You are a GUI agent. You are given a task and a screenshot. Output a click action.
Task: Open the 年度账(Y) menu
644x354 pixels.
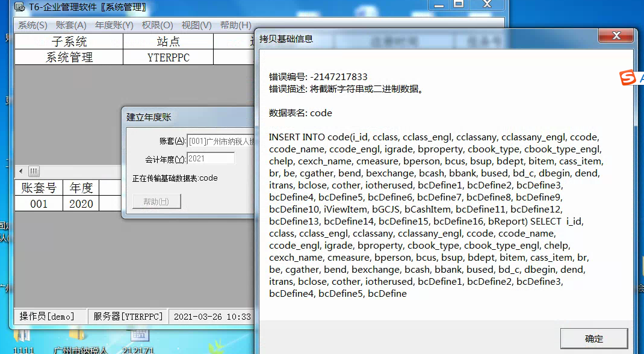[114, 25]
